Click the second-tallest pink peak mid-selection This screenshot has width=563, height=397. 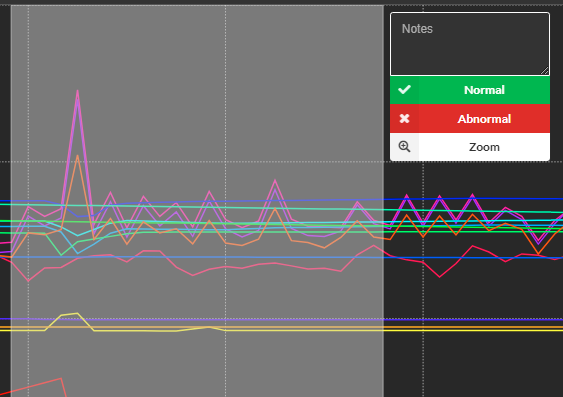point(275,181)
